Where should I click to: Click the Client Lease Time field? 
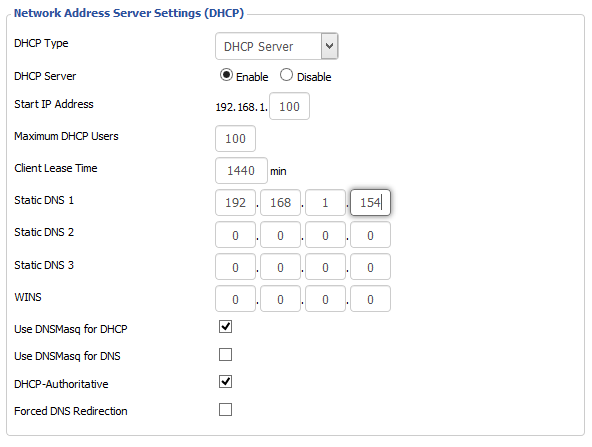(241, 171)
